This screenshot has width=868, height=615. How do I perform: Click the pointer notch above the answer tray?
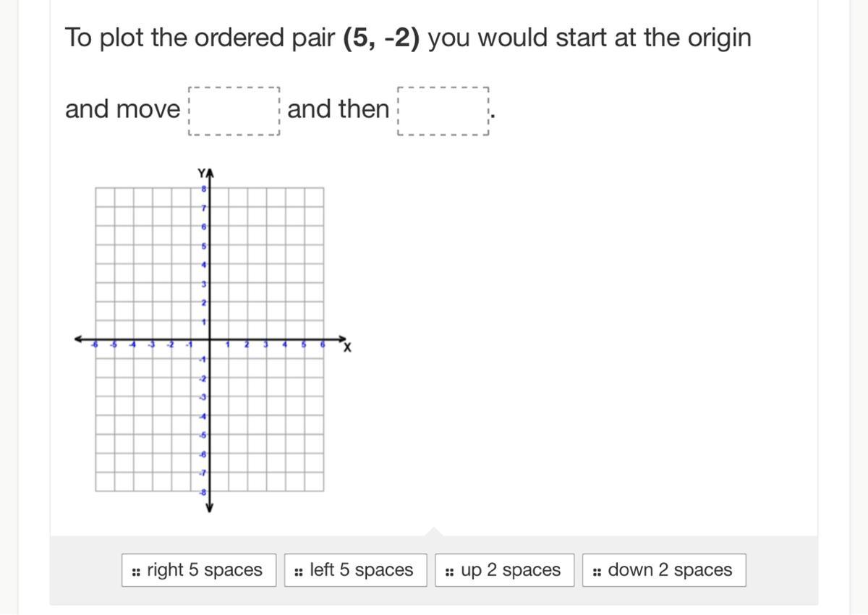[x=434, y=532]
